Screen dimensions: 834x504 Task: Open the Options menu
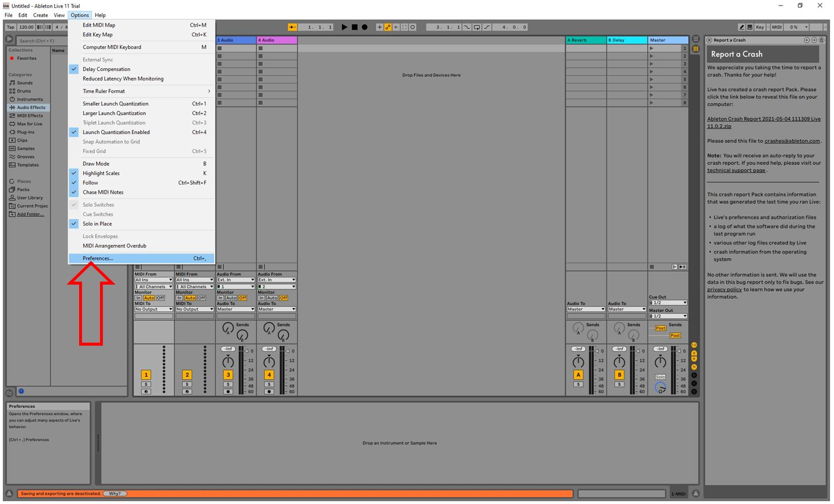click(80, 15)
